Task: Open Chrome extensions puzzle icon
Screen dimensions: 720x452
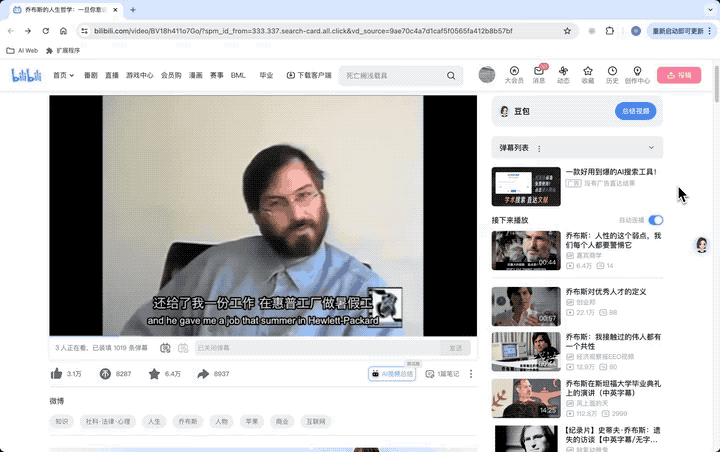Action: click(x=609, y=31)
